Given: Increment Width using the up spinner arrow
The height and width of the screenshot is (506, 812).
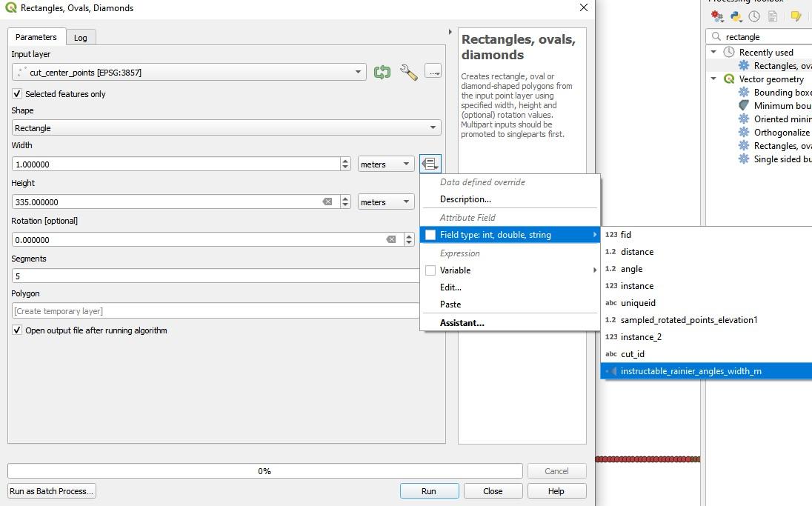Looking at the screenshot, I should 345,161.
